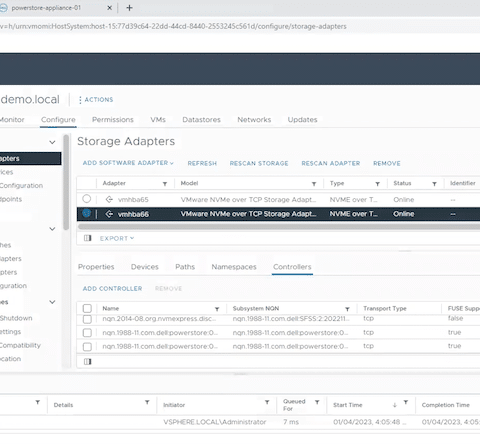
Task: Click the Refresh button
Action: [x=202, y=163]
